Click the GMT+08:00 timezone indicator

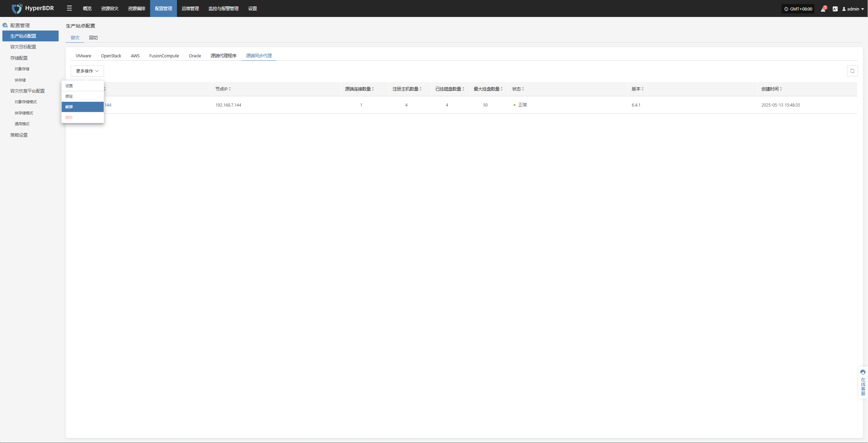(798, 9)
